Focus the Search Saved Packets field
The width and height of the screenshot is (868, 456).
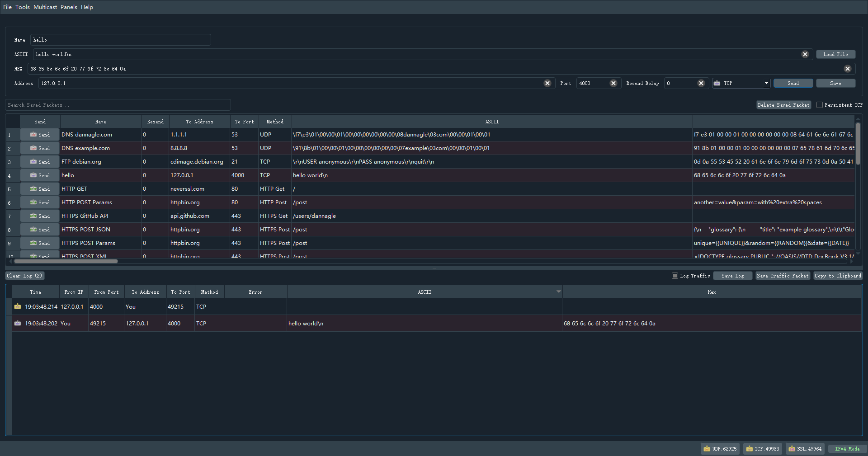click(118, 105)
